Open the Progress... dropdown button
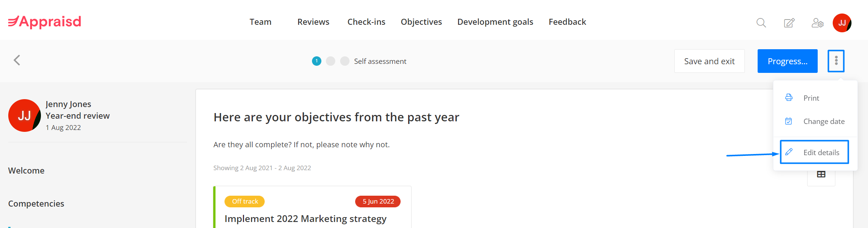This screenshot has width=868, height=228. click(787, 61)
